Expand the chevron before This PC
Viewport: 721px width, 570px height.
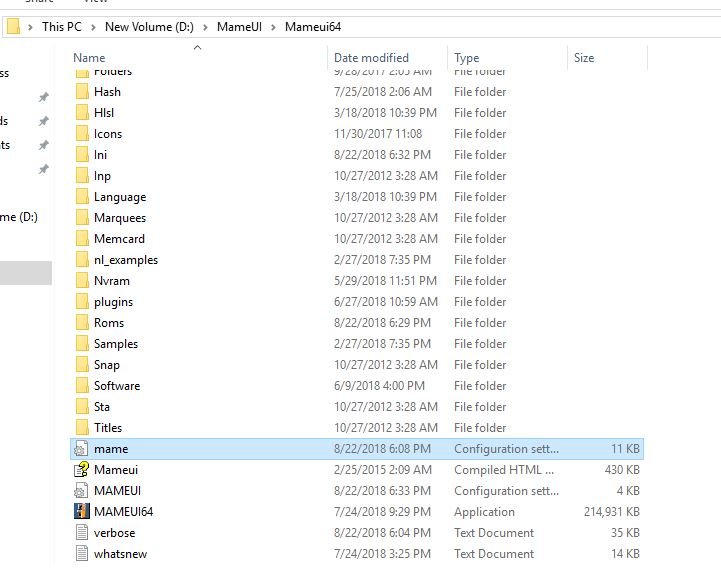pyautogui.click(x=30, y=27)
